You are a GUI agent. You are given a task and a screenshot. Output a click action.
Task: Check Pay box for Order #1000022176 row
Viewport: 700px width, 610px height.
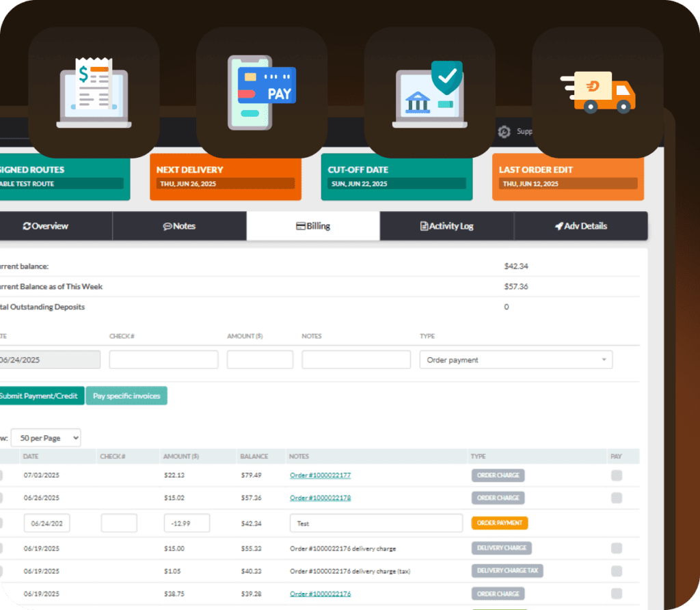[617, 594]
